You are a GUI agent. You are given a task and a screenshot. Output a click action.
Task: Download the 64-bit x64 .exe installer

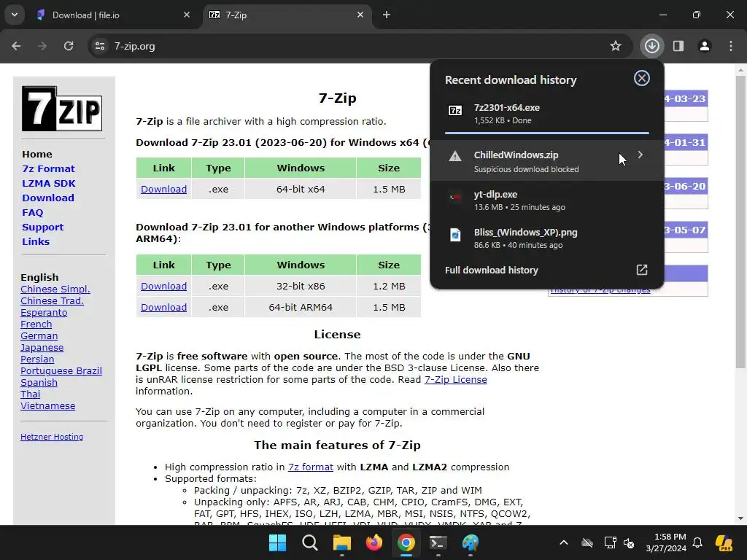pos(163,189)
